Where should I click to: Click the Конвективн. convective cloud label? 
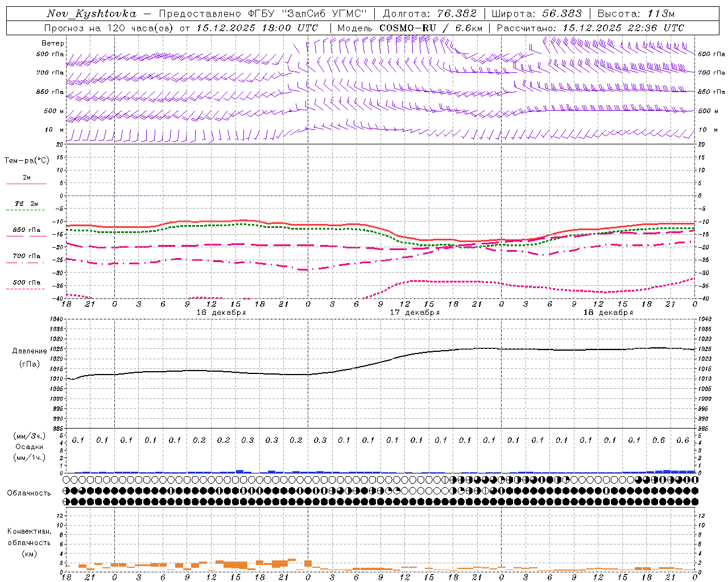(29, 531)
